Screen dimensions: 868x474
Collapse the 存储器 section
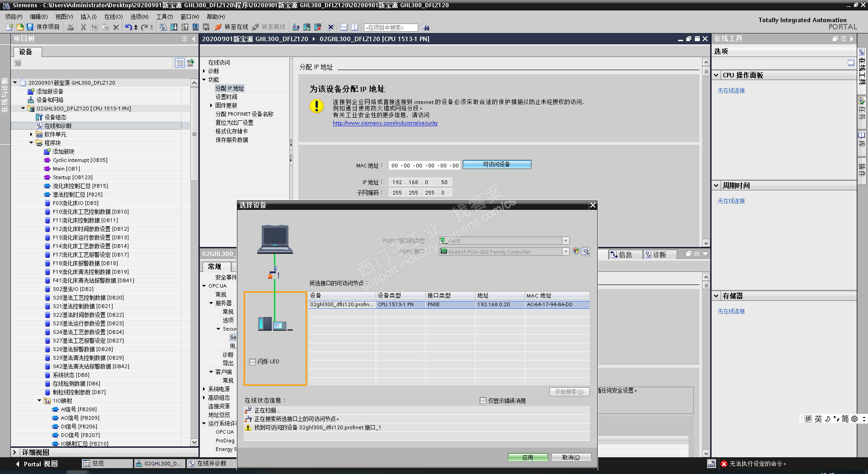tap(717, 296)
